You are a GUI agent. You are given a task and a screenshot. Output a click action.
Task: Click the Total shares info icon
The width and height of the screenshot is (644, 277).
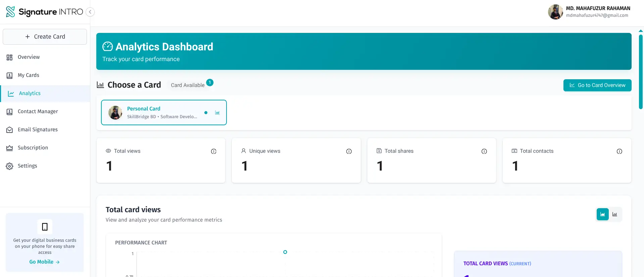pos(484,151)
